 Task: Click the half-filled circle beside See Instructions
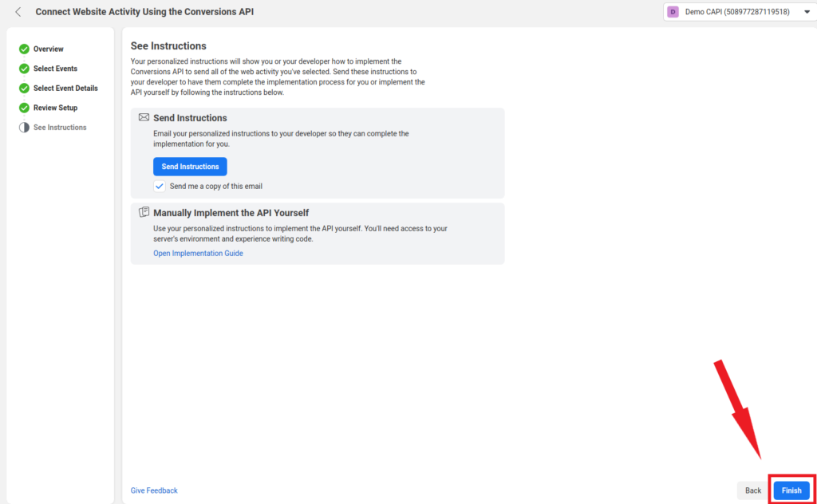tap(24, 128)
